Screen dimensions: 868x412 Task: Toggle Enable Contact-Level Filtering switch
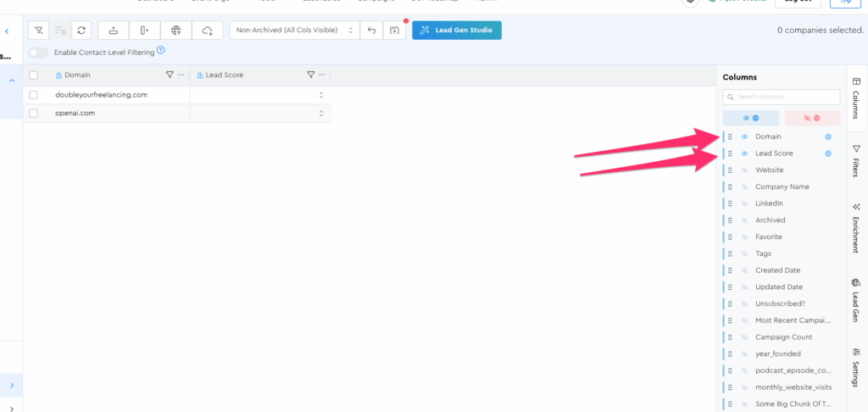tap(38, 53)
